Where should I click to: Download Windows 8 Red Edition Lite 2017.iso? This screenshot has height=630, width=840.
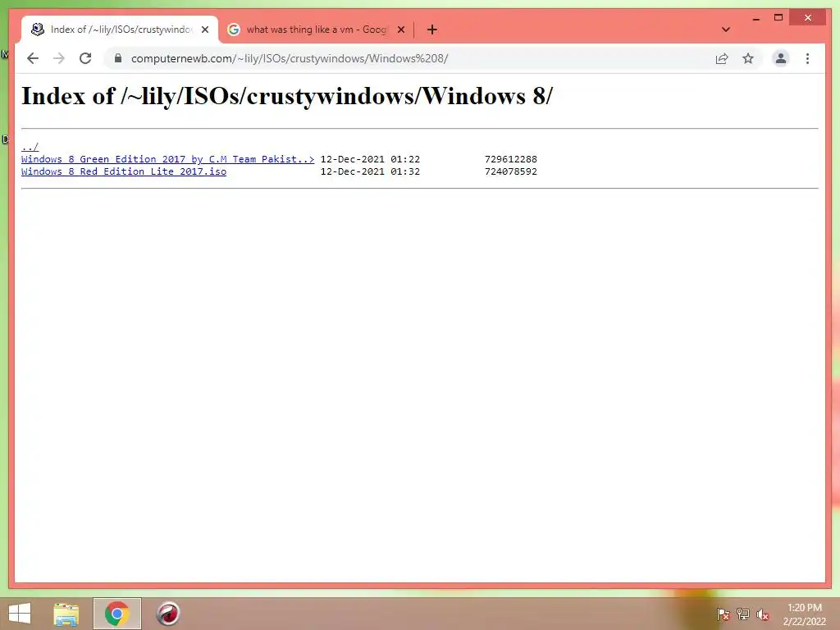pyautogui.click(x=124, y=171)
